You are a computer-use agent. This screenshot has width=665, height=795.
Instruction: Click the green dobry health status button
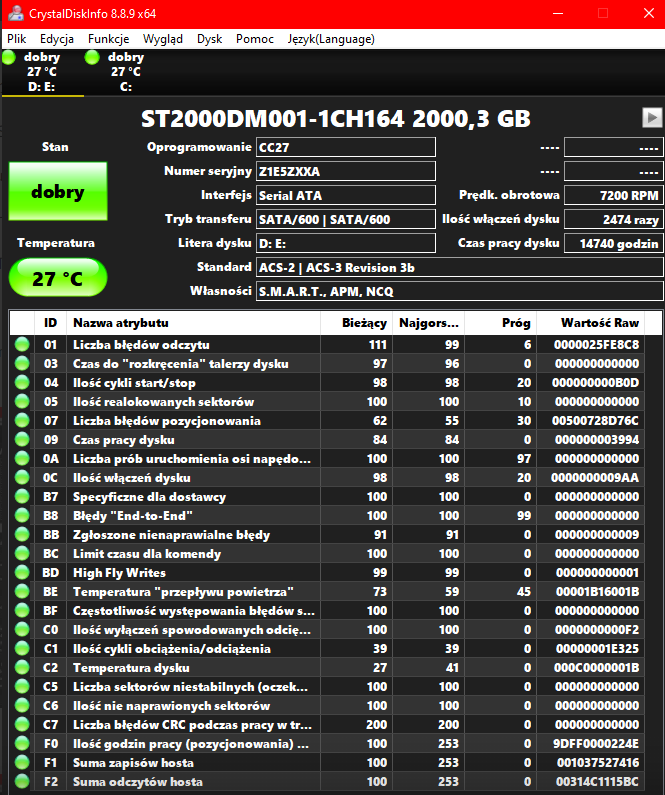(58, 191)
